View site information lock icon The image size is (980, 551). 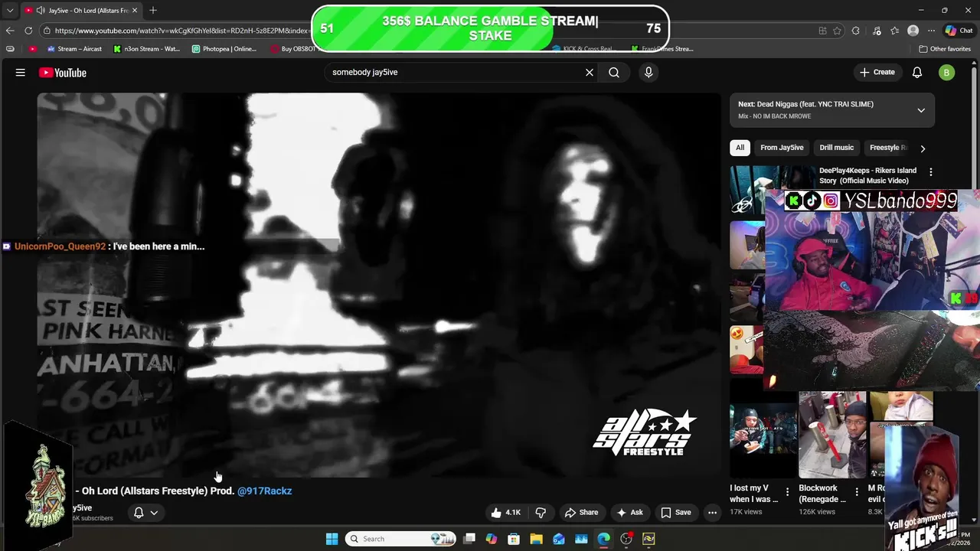(x=47, y=31)
